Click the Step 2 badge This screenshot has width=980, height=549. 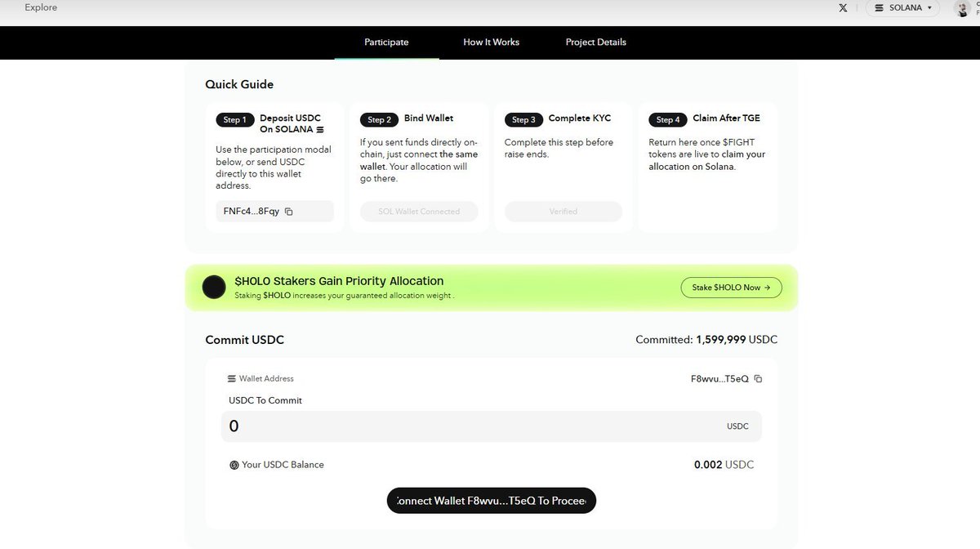point(379,120)
